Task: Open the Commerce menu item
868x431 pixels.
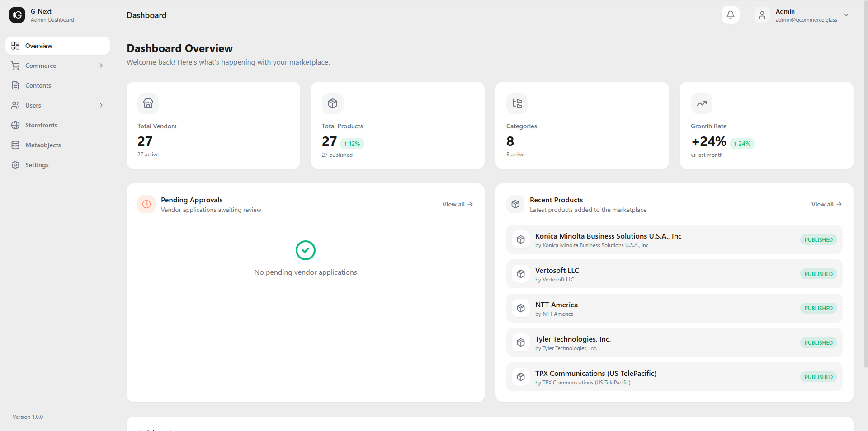Action: point(58,66)
